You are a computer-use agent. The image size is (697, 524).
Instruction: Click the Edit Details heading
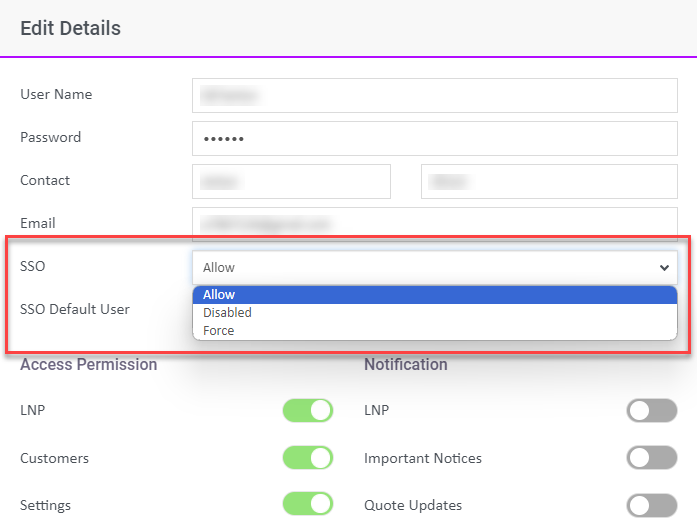click(x=70, y=28)
